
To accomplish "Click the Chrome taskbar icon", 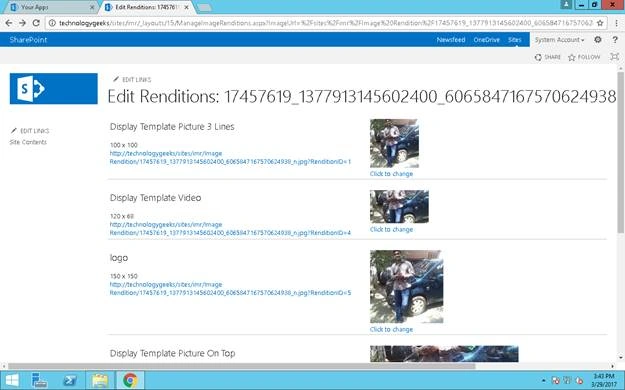I will click(x=130, y=380).
